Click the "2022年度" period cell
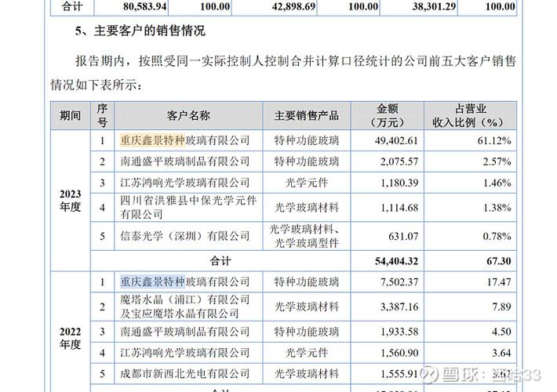The image size is (557, 392). point(70,338)
